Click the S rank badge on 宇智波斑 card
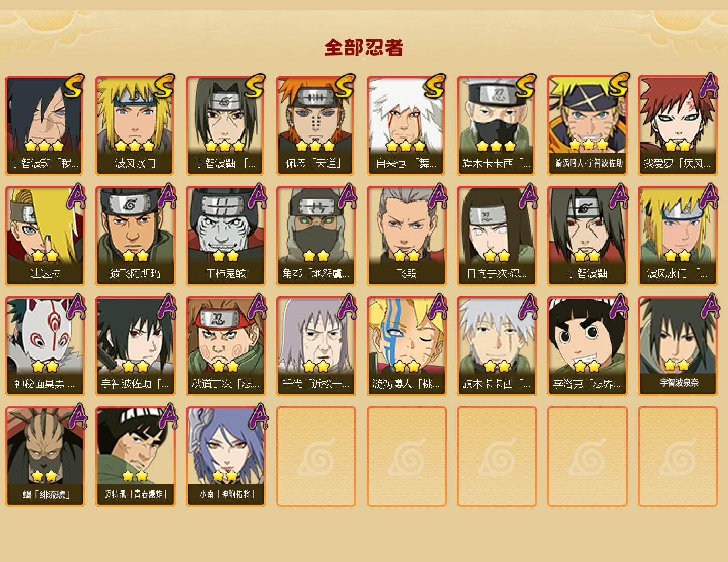This screenshot has height=562, width=728. click(73, 86)
